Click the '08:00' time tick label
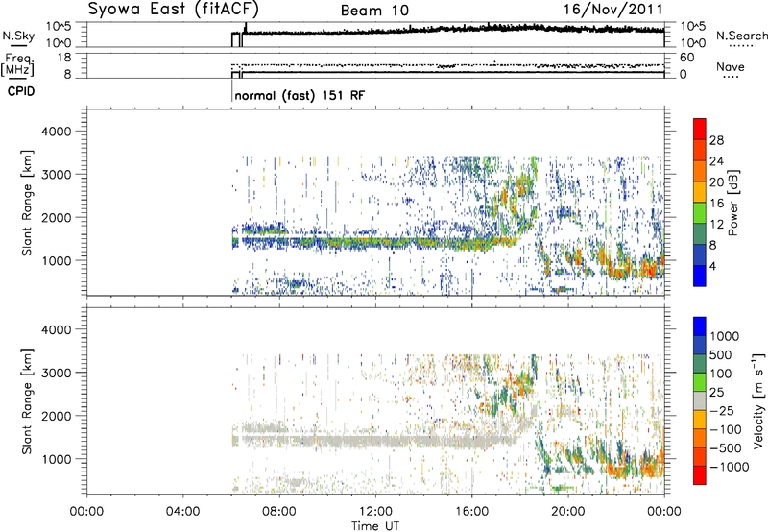 click(279, 512)
